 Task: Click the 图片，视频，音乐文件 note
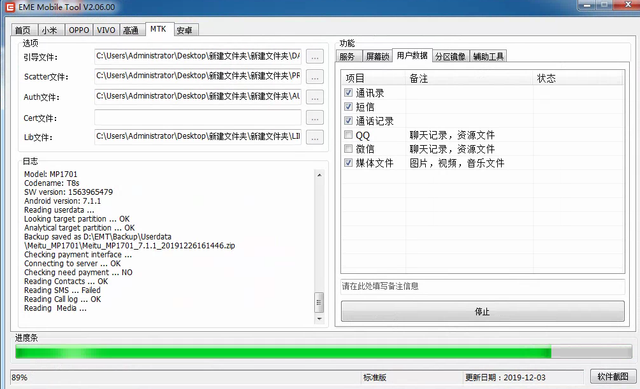[457, 163]
